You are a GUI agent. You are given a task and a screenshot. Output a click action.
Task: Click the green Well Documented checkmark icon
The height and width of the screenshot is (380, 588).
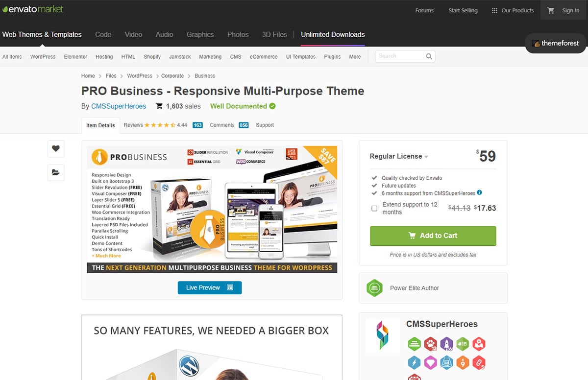(x=272, y=106)
